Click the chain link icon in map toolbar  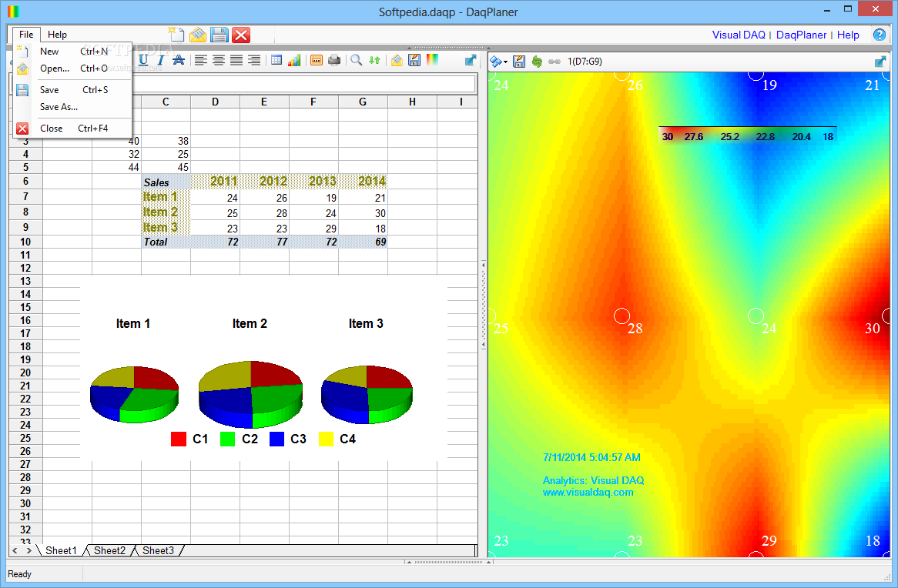[x=555, y=62]
